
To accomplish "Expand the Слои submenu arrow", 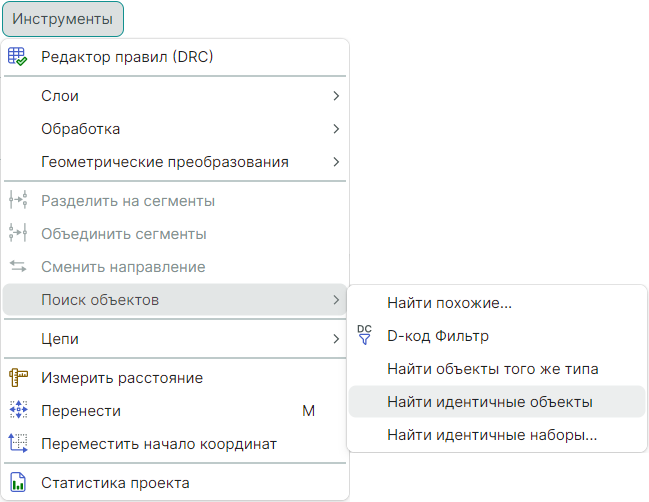I will click(x=336, y=96).
